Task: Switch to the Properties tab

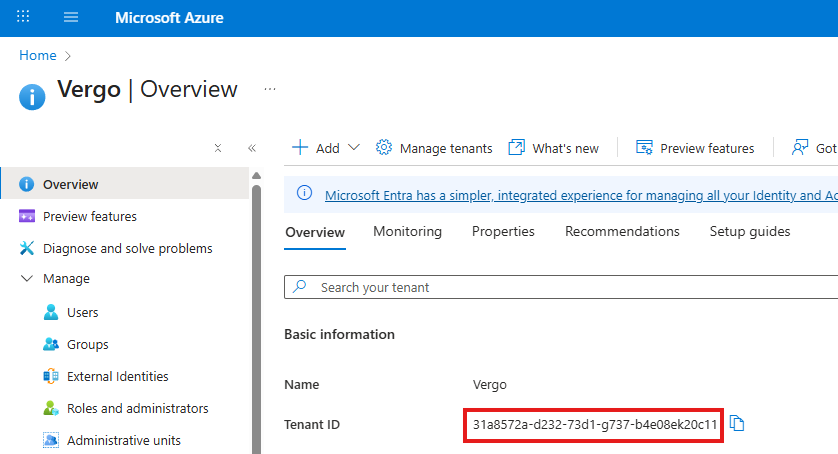Action: point(503,232)
